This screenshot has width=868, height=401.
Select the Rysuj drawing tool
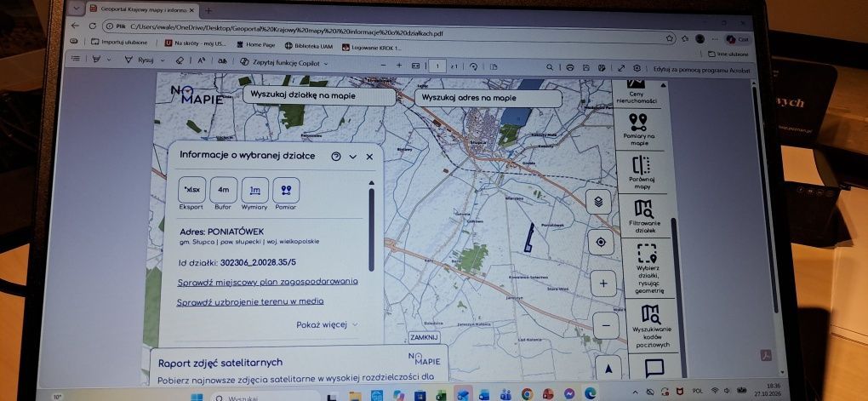[140, 60]
